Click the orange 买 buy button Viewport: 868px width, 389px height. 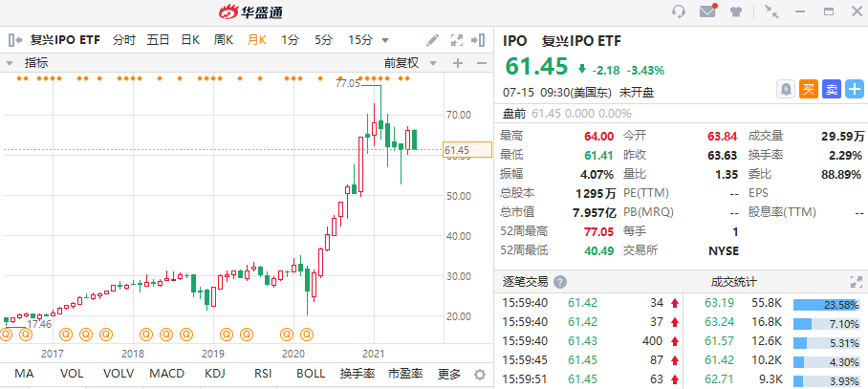click(x=809, y=90)
